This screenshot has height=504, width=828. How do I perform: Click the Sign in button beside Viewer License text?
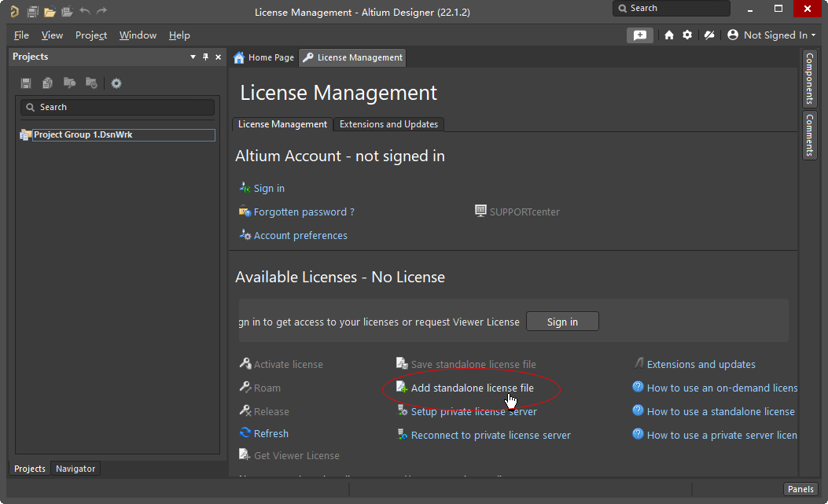coord(562,322)
